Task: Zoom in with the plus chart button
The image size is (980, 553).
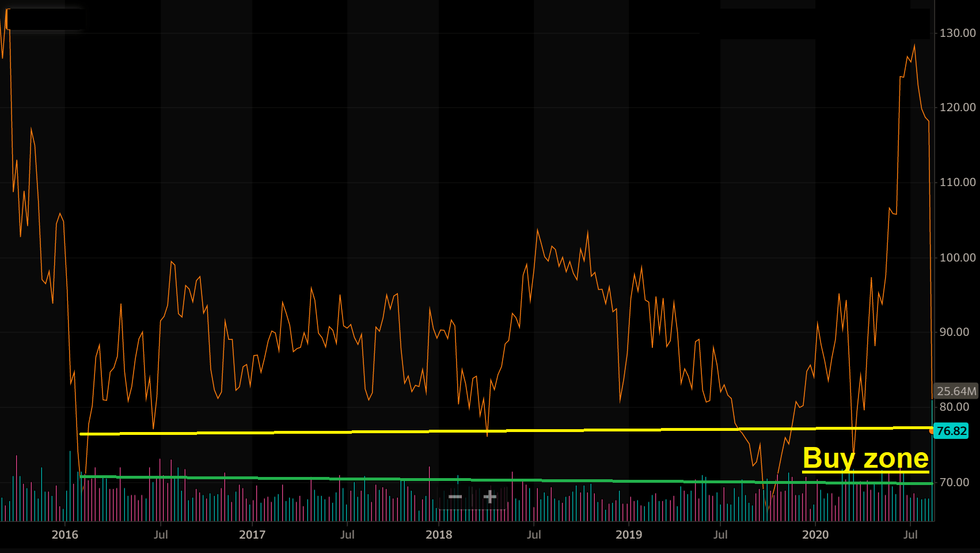Action: (490, 497)
